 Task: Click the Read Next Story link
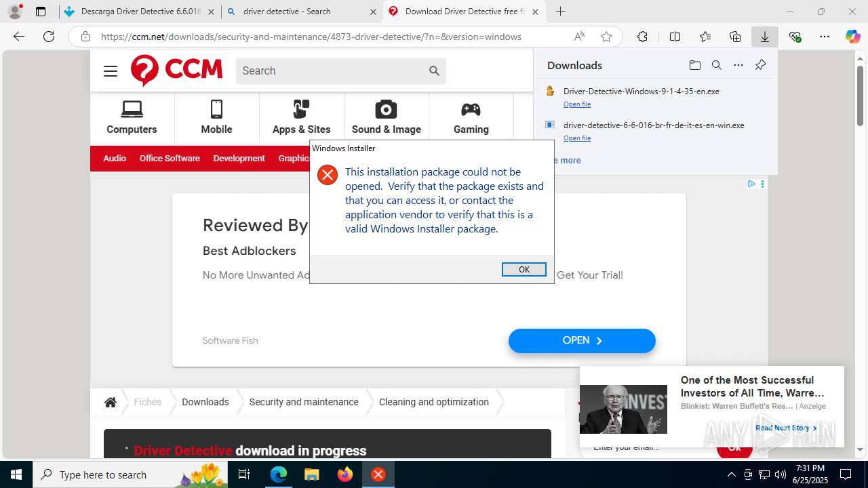(786, 428)
